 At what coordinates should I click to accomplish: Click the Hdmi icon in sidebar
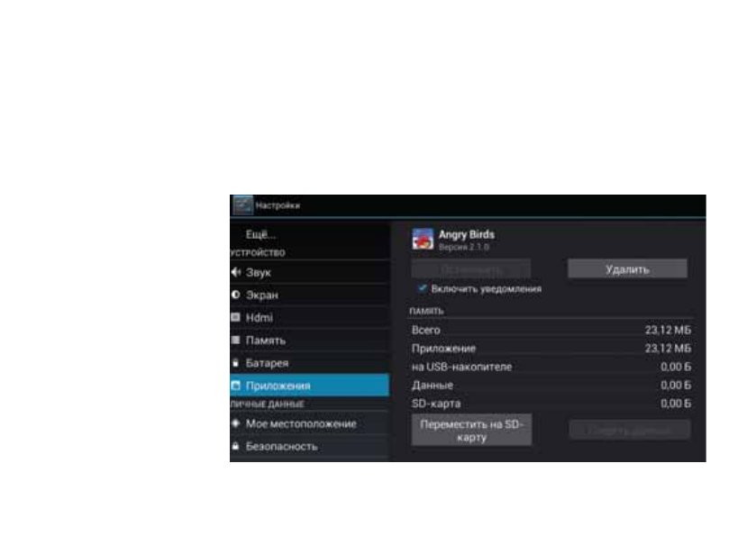point(236,317)
